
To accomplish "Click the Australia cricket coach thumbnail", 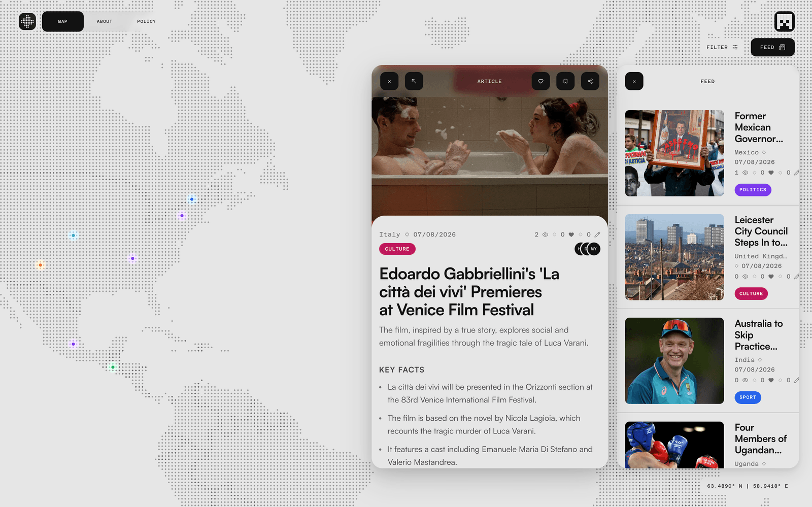I will [674, 361].
